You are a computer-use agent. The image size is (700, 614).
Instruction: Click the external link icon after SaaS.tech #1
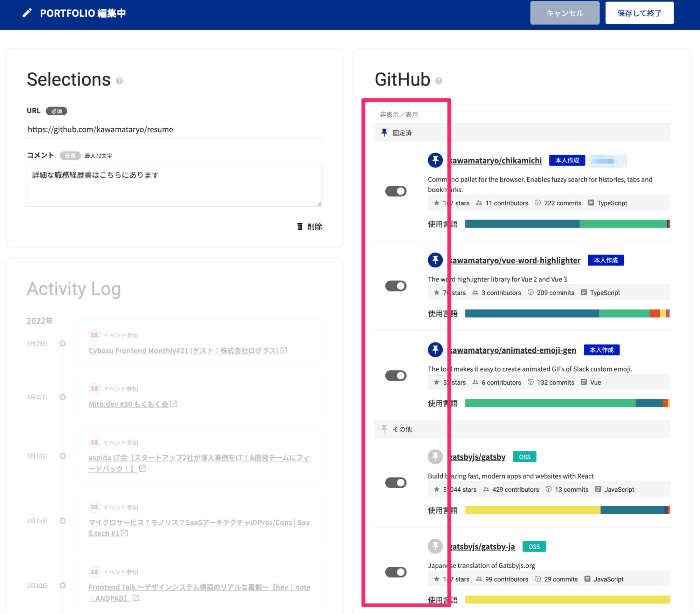click(125, 533)
